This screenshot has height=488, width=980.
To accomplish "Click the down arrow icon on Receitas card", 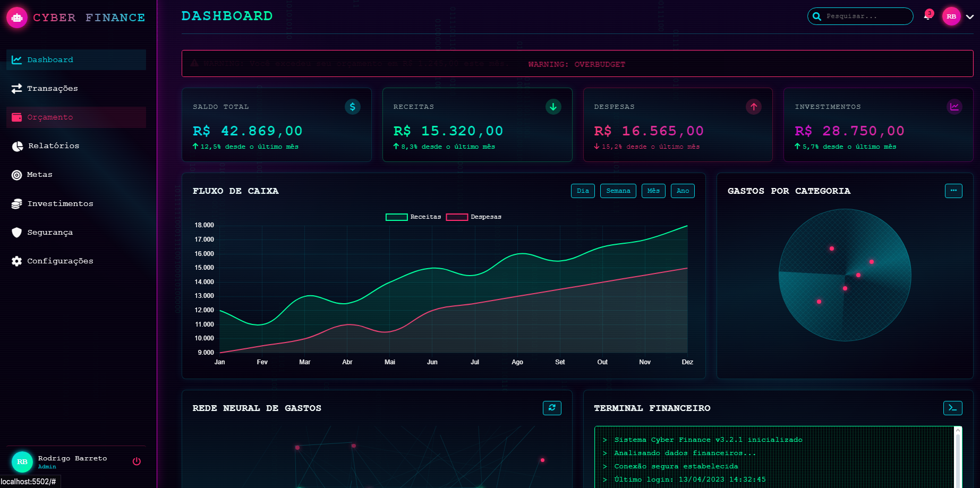I will click(553, 107).
